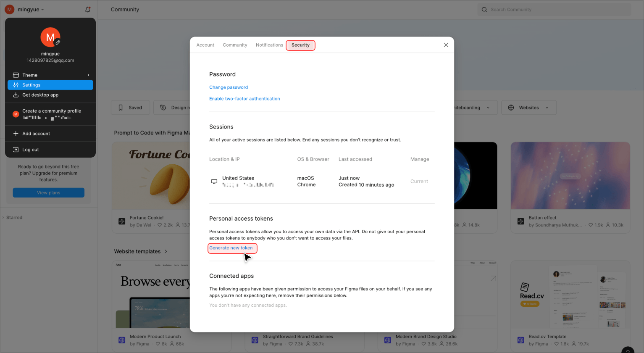Open the Fortune Cookie thumbnail

pyautogui.click(x=151, y=176)
